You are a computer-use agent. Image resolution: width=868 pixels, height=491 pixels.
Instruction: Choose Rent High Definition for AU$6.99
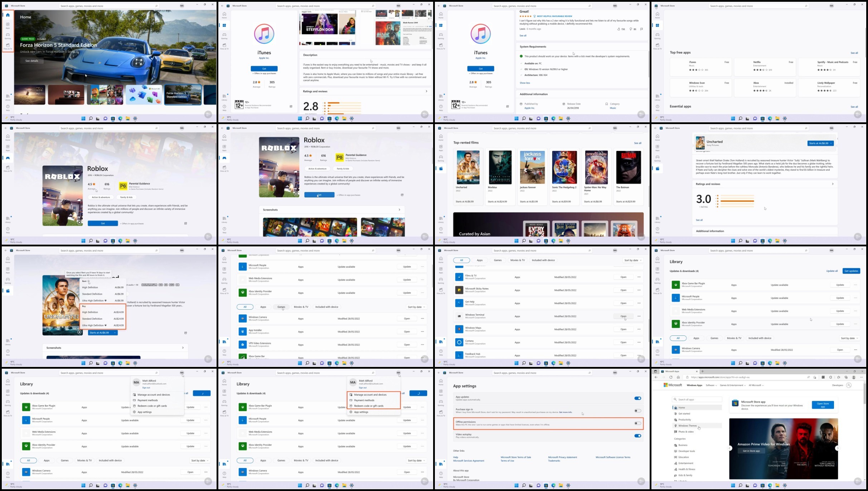click(x=102, y=288)
